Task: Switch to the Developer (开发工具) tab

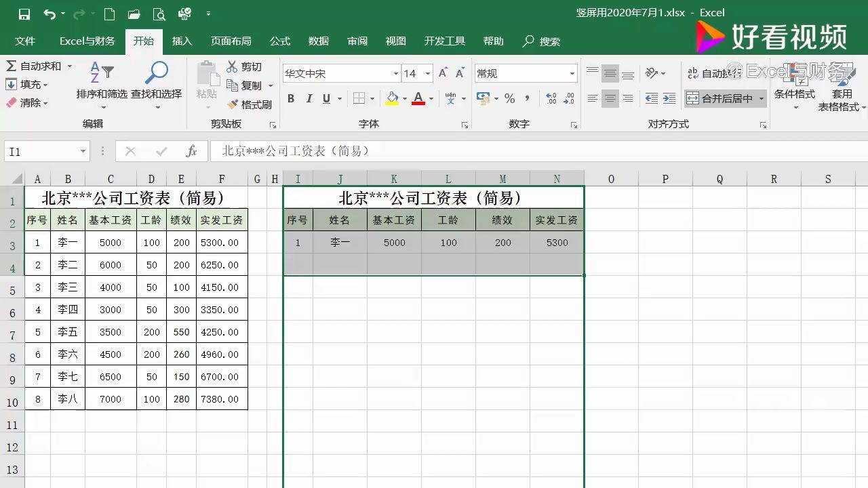Action: pyautogui.click(x=445, y=41)
